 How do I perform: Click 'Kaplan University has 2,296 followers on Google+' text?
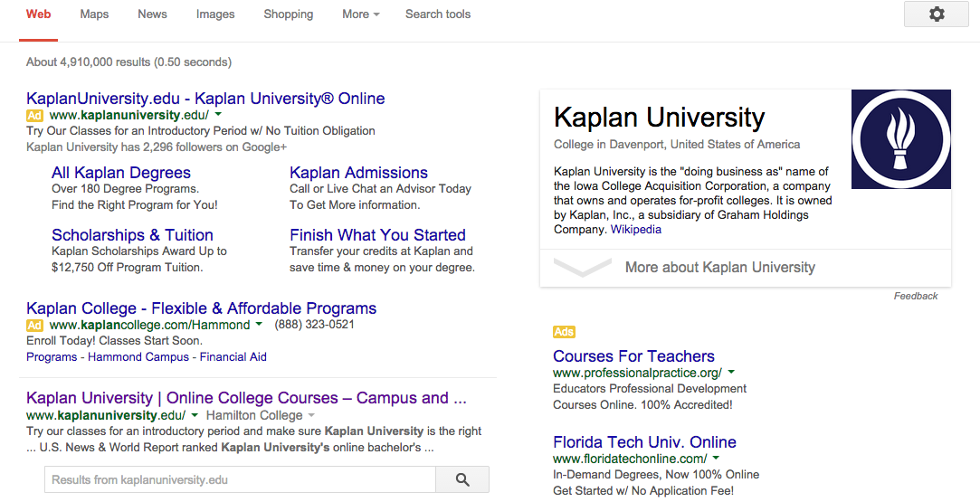click(157, 147)
